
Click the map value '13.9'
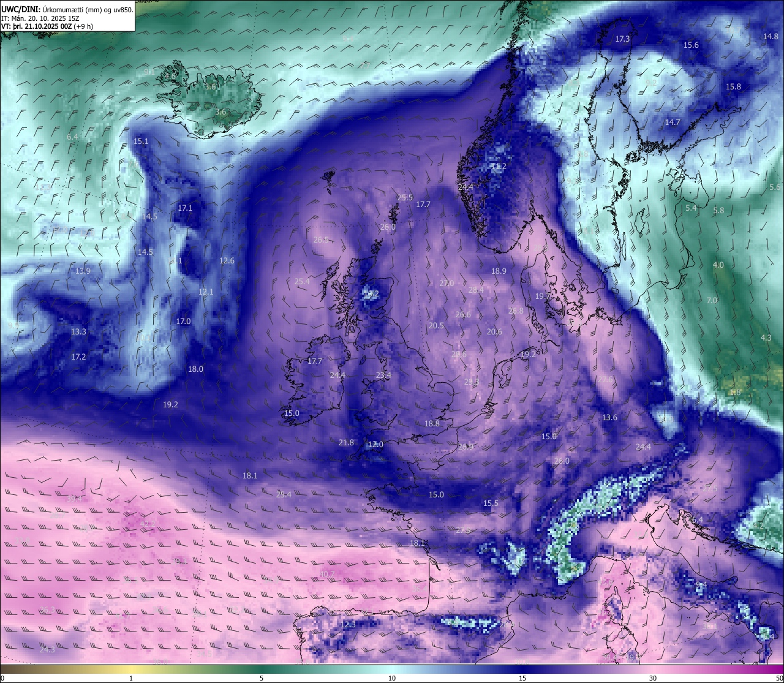pos(83,271)
